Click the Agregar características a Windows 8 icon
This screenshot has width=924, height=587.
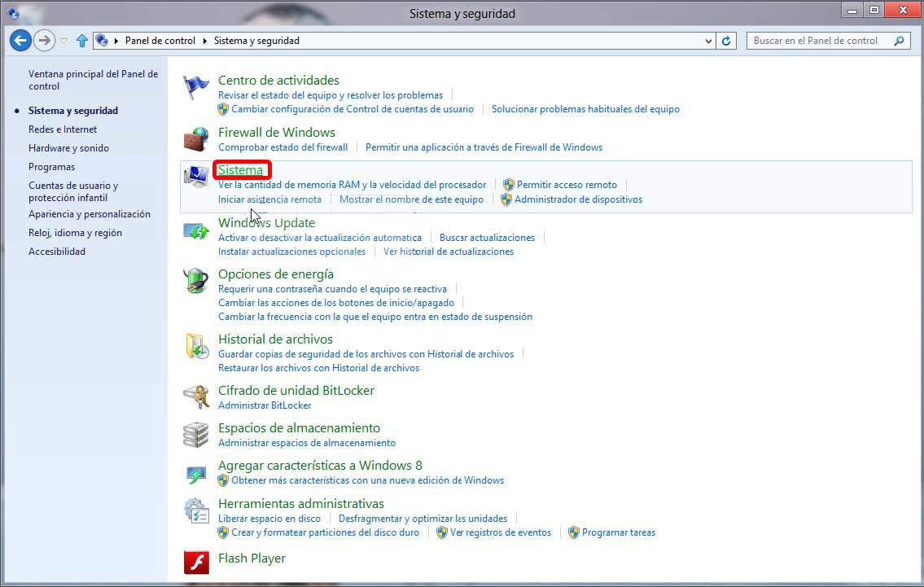(195, 474)
